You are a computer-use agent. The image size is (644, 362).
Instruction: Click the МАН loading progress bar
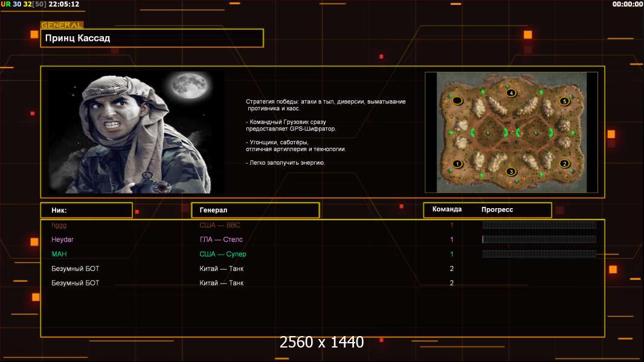(539, 254)
